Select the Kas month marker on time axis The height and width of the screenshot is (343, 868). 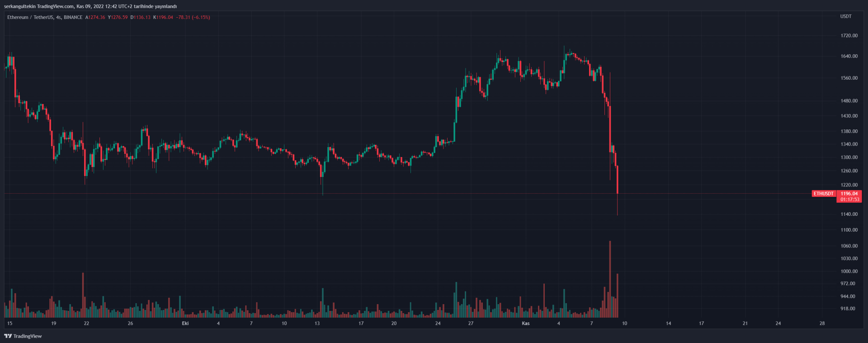click(526, 324)
